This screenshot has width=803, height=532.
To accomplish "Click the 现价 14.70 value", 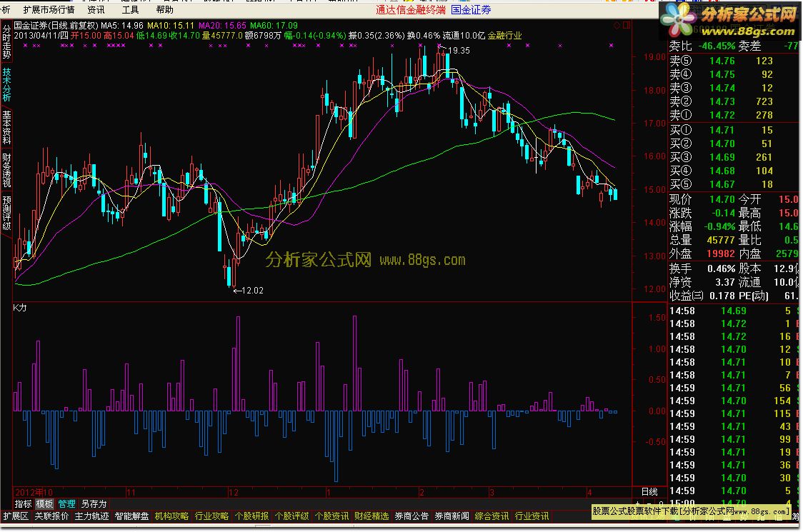I will 722,199.
